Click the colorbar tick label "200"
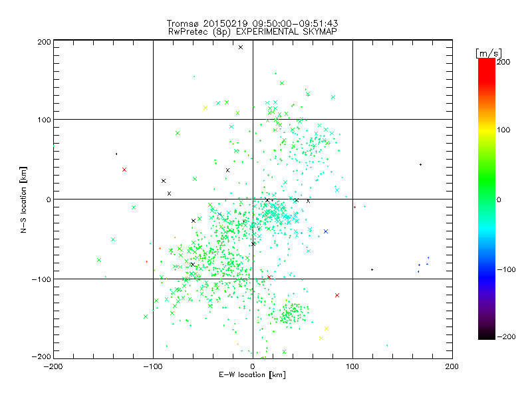532x399 pixels. (x=503, y=62)
